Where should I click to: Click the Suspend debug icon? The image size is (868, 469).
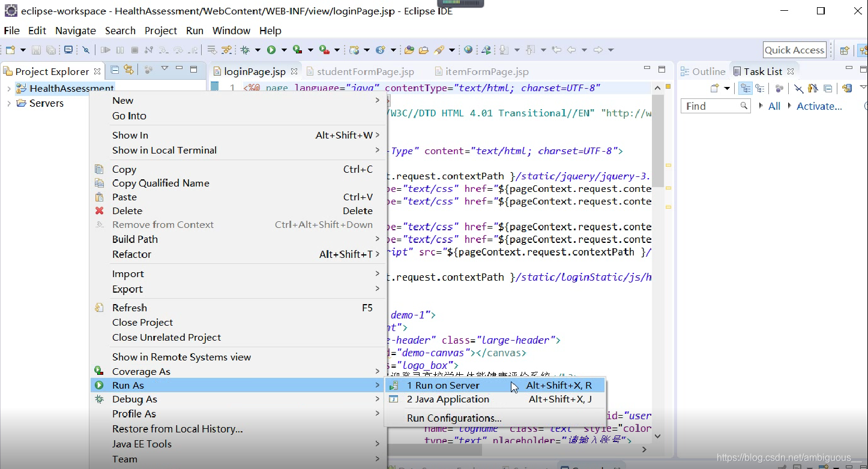(x=120, y=50)
